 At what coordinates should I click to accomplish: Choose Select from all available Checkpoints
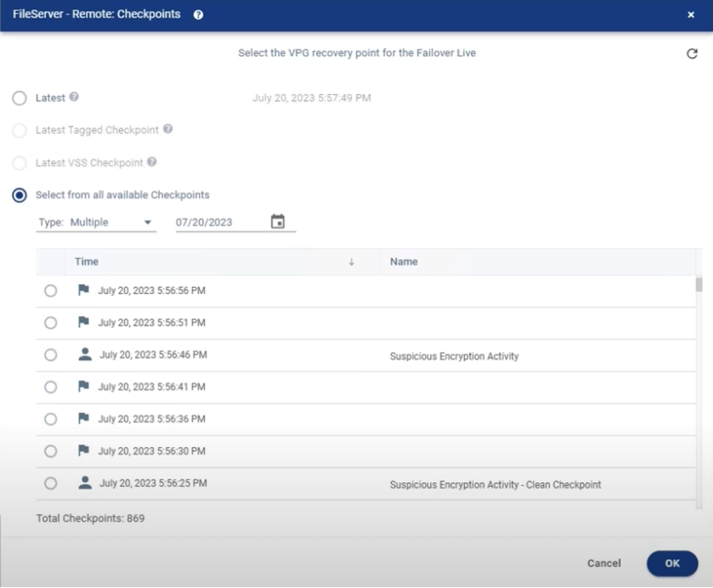tap(20, 196)
